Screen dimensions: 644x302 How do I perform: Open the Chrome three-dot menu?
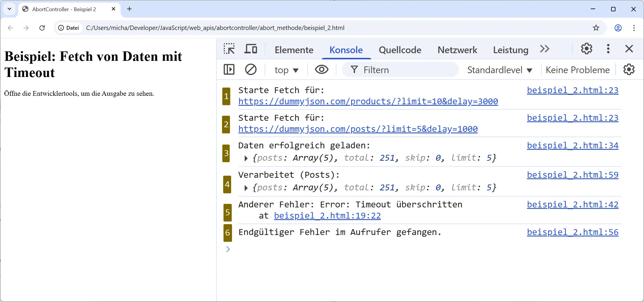point(634,28)
